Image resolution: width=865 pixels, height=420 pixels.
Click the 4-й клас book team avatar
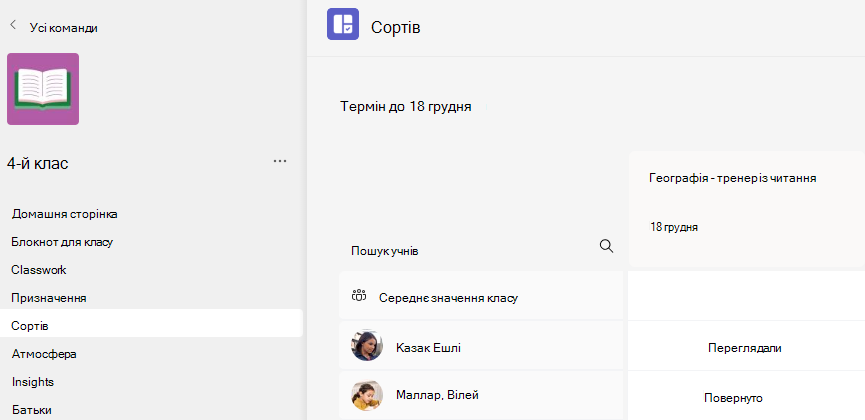43,89
